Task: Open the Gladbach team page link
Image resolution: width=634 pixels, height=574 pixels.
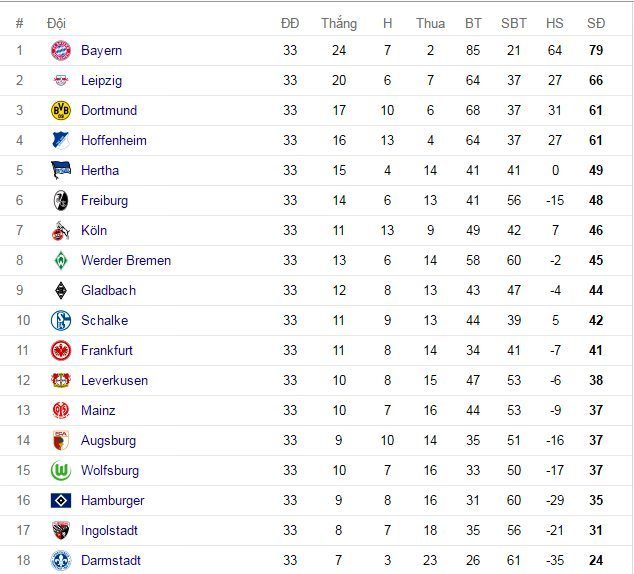Action: 108,291
